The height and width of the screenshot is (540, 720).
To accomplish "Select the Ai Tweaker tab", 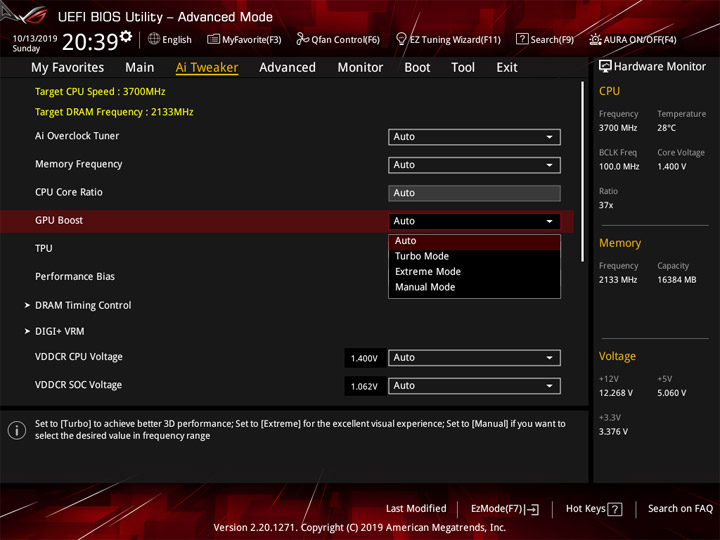I will coord(207,68).
